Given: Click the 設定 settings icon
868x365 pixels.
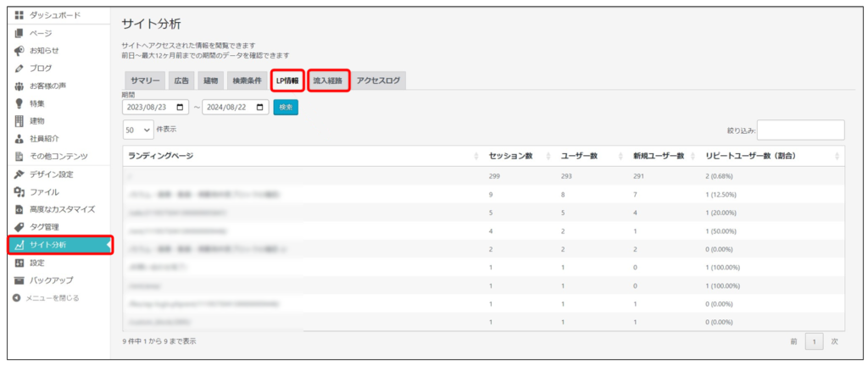Looking at the screenshot, I should click(x=19, y=263).
